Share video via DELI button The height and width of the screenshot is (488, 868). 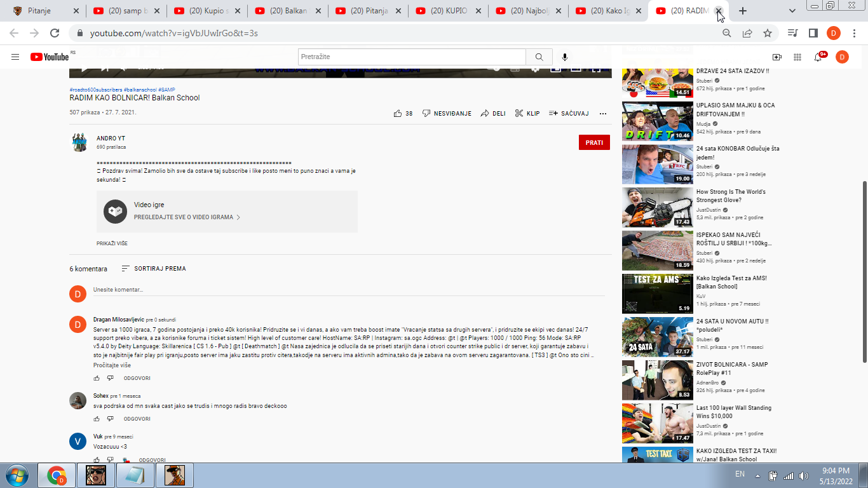(493, 114)
